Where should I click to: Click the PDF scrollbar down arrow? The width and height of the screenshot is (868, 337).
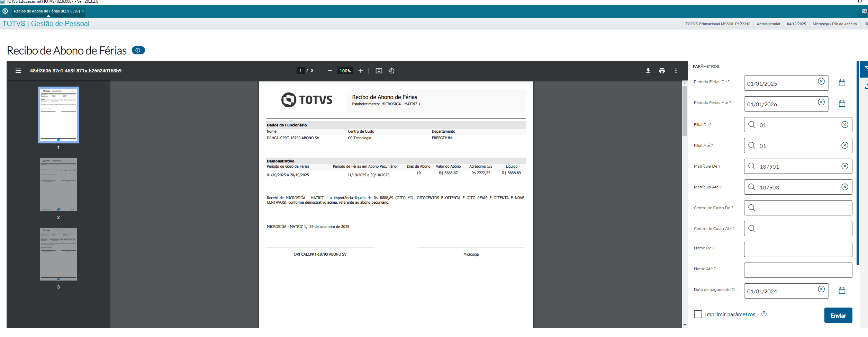(x=685, y=325)
